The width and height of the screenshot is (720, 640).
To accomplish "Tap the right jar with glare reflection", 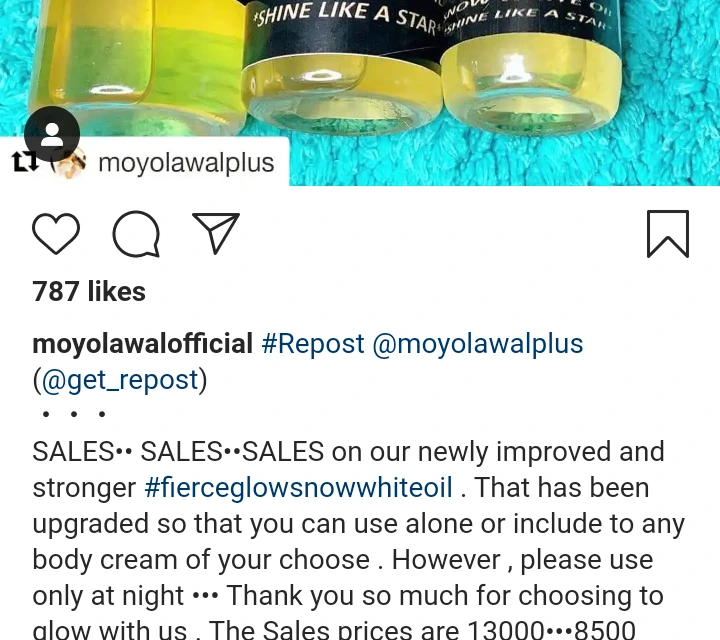I will click(530, 69).
